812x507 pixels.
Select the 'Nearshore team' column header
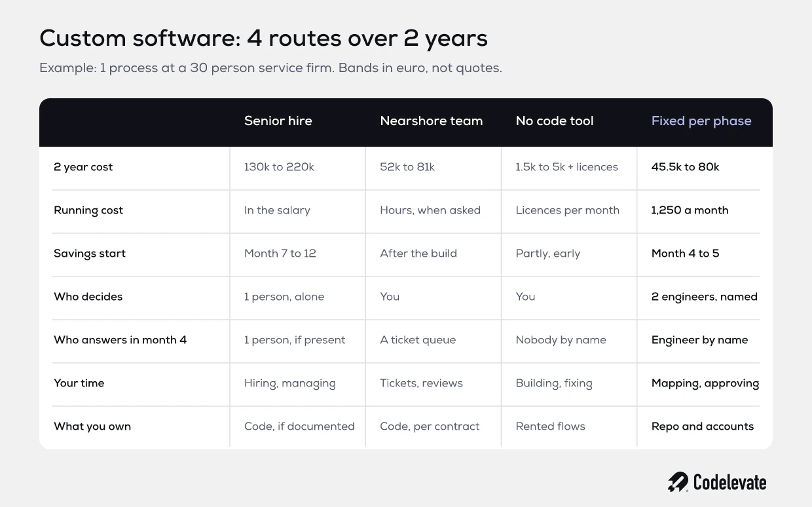432,121
